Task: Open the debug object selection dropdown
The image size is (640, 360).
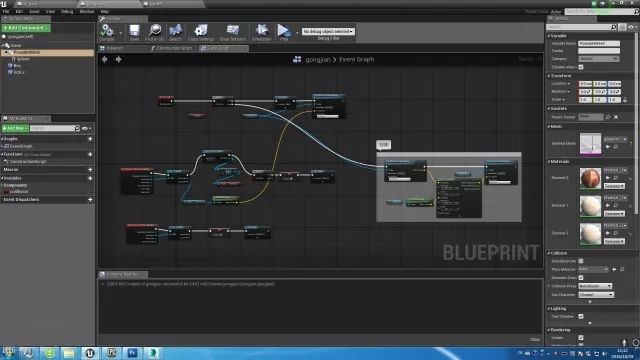Action: [x=328, y=31]
